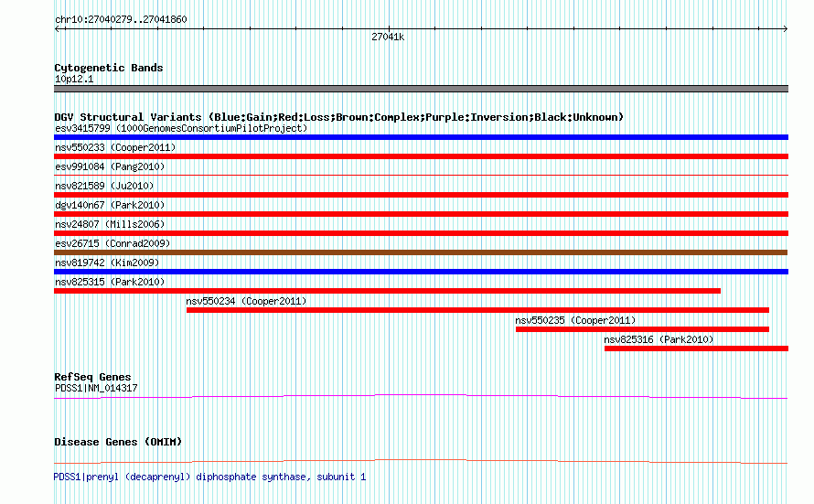Image resolution: width=814 pixels, height=504 pixels.
Task: Click the nsv821589 red loss bar
Action: (x=421, y=195)
